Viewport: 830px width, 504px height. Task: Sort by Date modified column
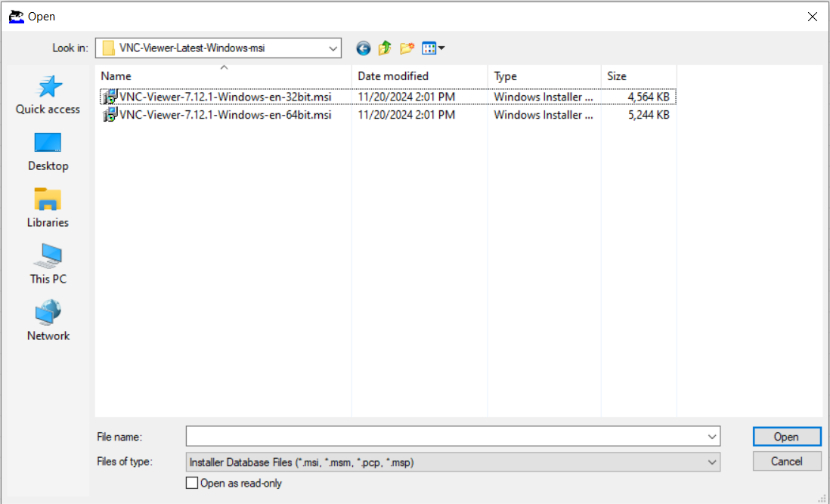(x=420, y=76)
